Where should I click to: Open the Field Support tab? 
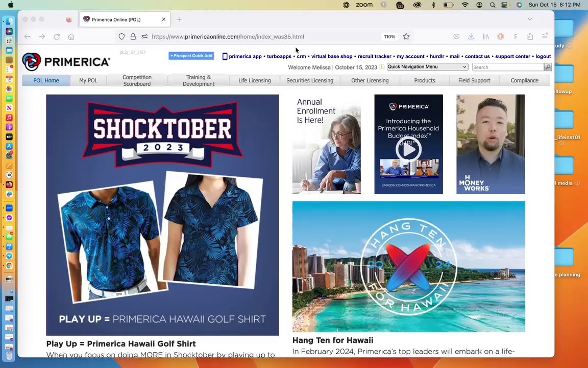474,80
